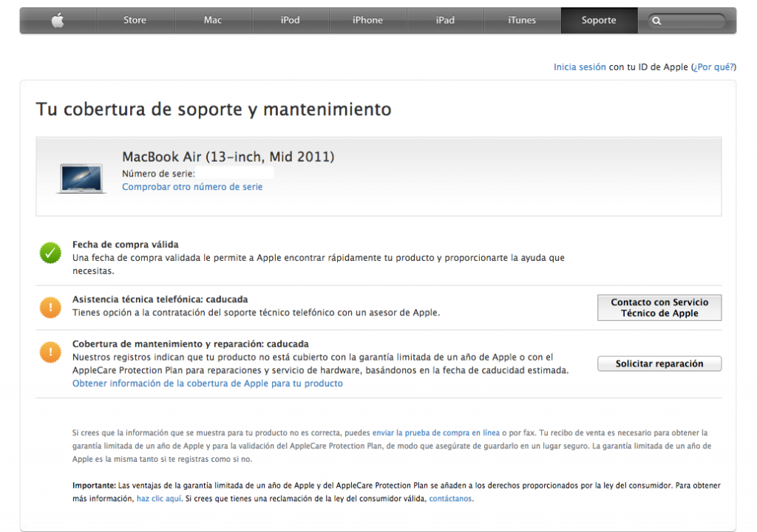Click the bold Importante: label
The image size is (757, 532).
click(x=94, y=485)
